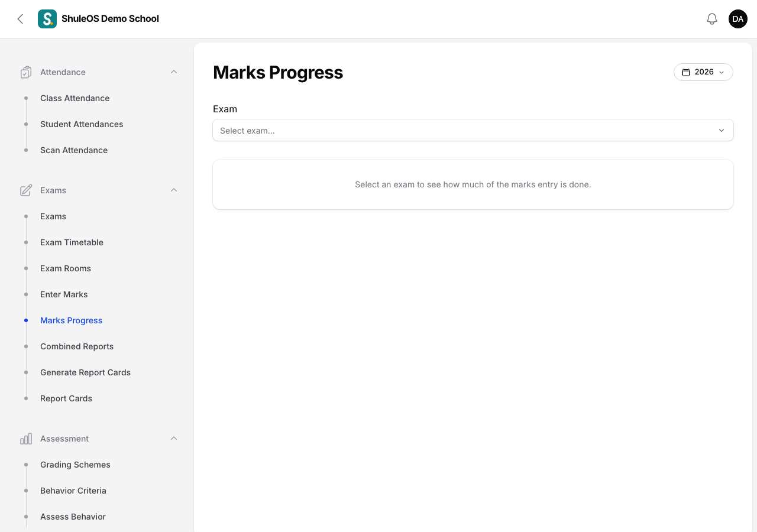Click the Exams pencil icon

tap(26, 190)
